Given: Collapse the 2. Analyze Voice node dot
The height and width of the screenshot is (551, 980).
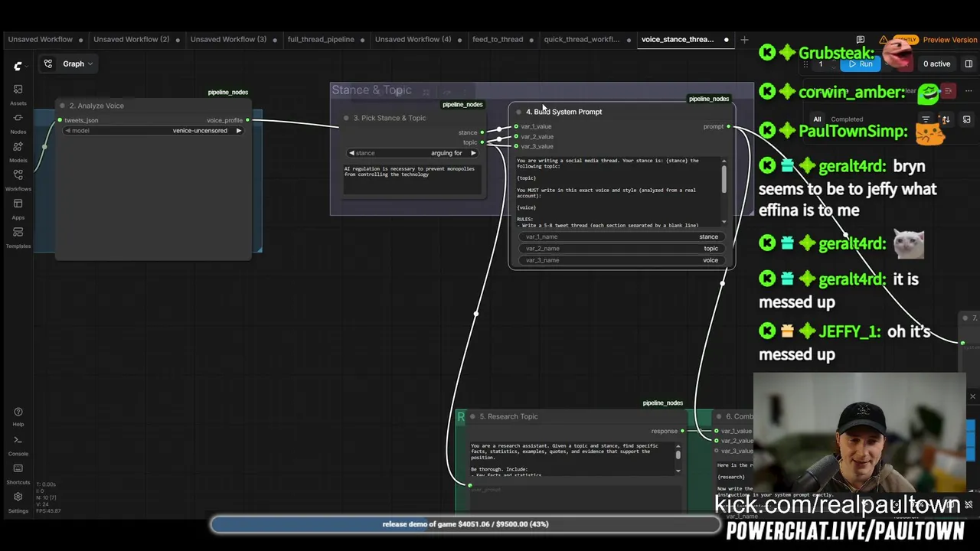Looking at the screenshot, I should pyautogui.click(x=63, y=106).
